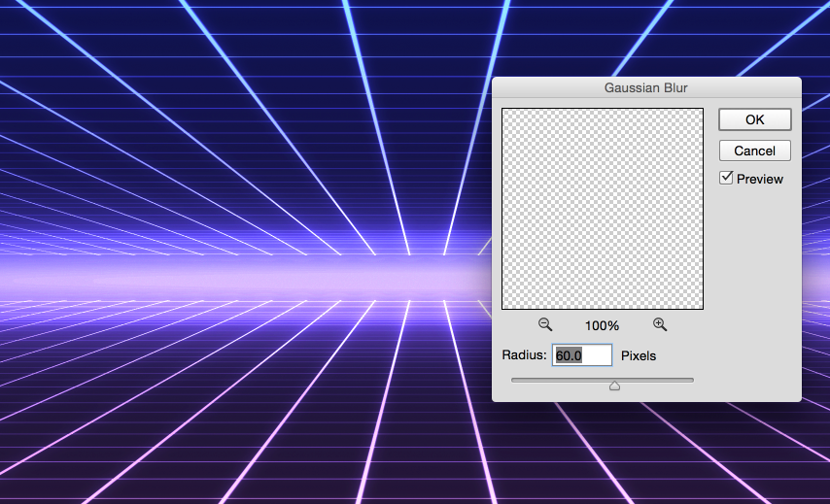Image resolution: width=830 pixels, height=504 pixels.
Task: Click into the Radius input field
Action: (x=582, y=355)
